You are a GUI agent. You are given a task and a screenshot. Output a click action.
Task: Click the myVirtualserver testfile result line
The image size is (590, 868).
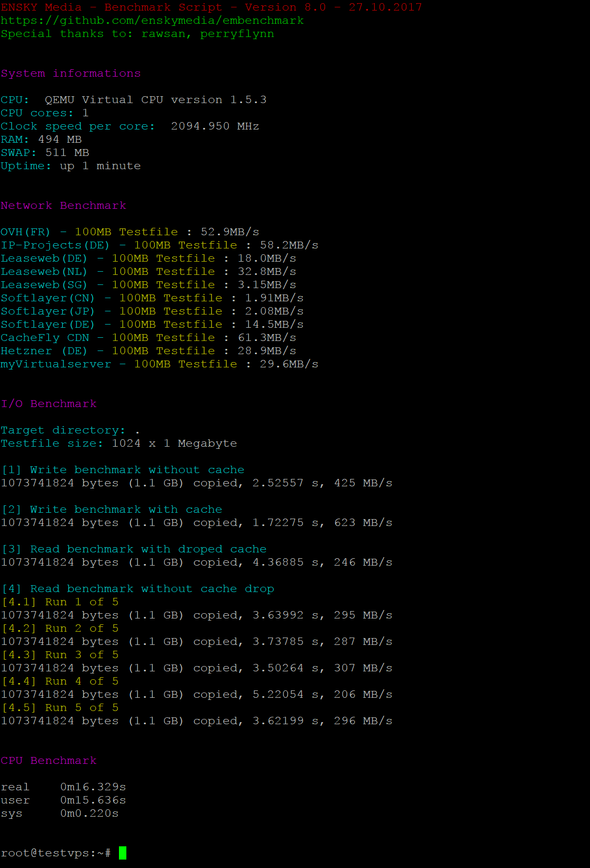coord(159,364)
